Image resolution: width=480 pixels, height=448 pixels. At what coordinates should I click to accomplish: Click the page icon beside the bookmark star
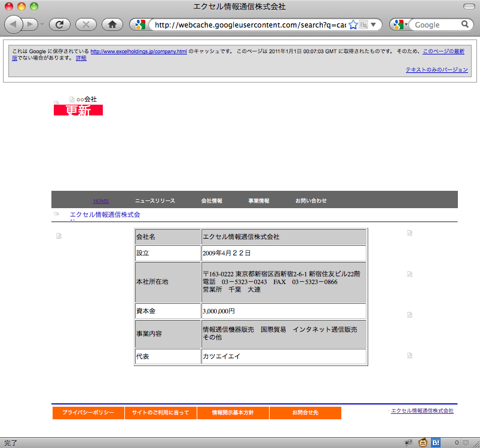[x=363, y=25]
